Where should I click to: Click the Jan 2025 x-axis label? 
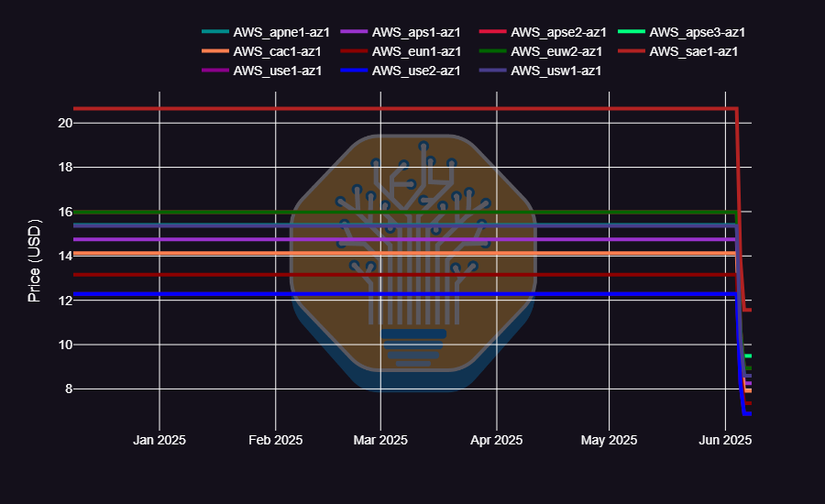tap(159, 440)
